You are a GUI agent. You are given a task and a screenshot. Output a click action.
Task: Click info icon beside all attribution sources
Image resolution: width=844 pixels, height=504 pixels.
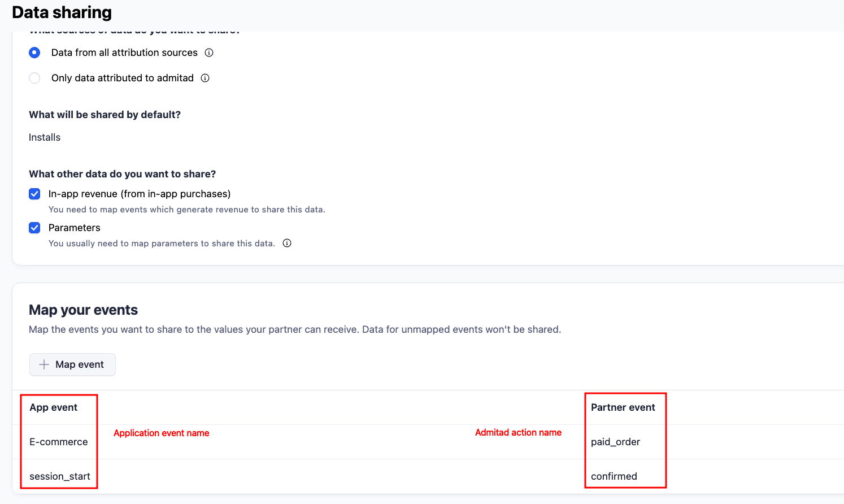point(209,53)
